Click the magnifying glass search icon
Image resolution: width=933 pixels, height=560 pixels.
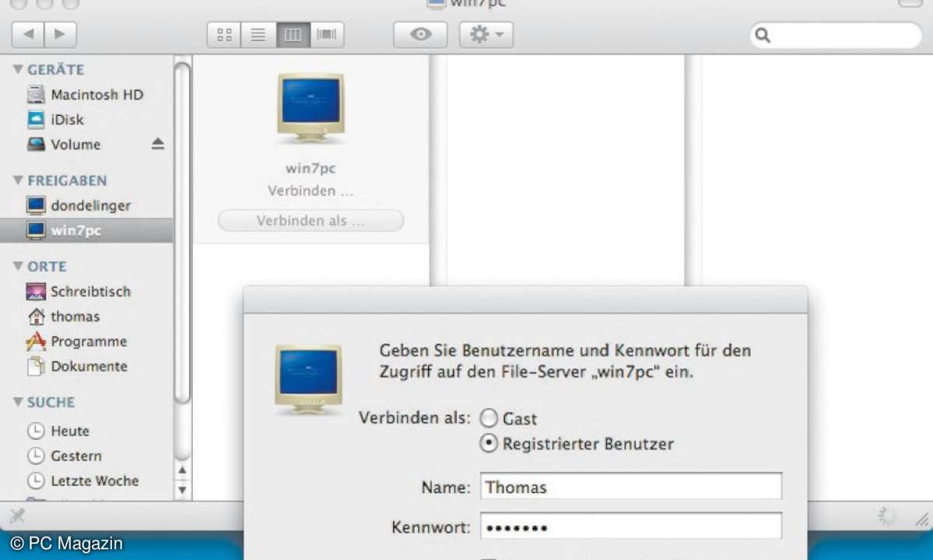click(763, 35)
